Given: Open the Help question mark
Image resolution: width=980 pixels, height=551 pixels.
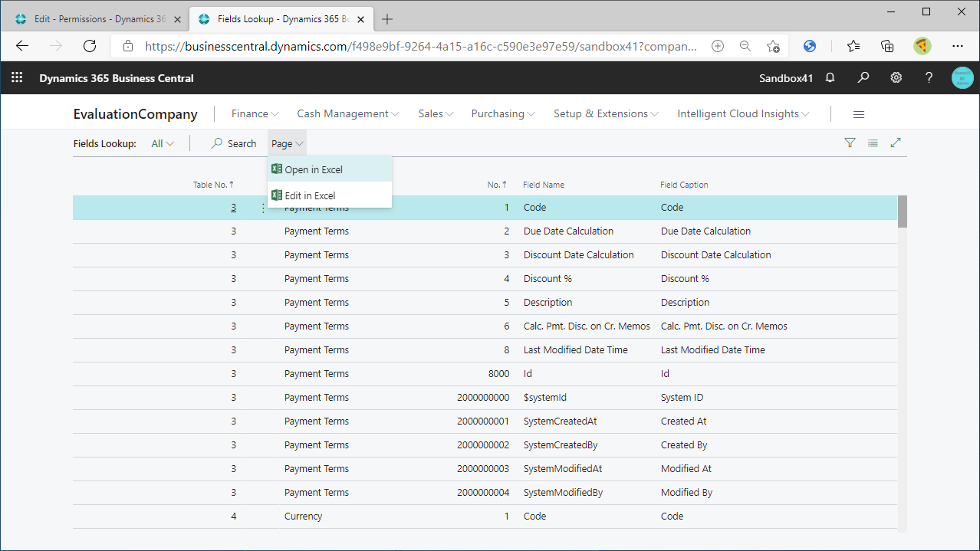Looking at the screenshot, I should tap(929, 77).
